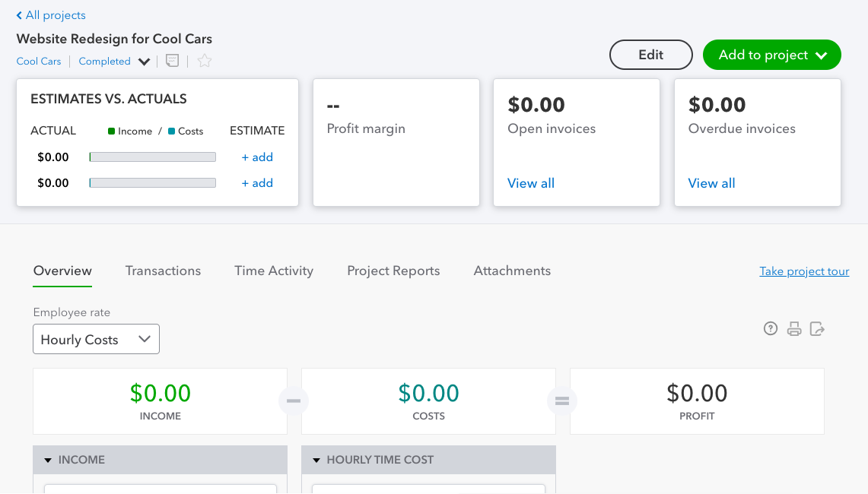
Task: Add an income estimate
Action: click(x=257, y=157)
